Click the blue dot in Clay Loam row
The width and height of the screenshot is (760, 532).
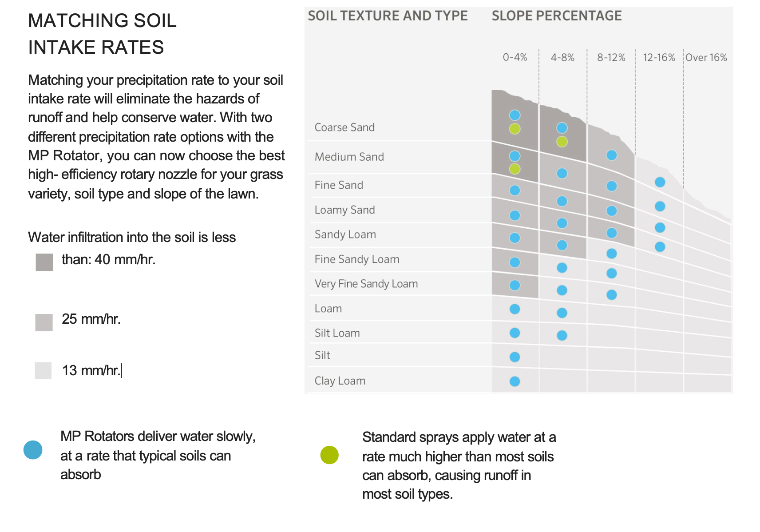tap(515, 381)
